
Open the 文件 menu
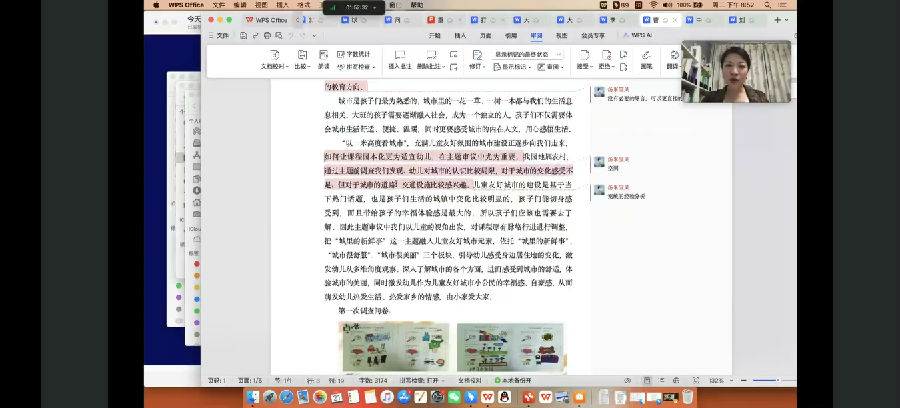pos(222,35)
